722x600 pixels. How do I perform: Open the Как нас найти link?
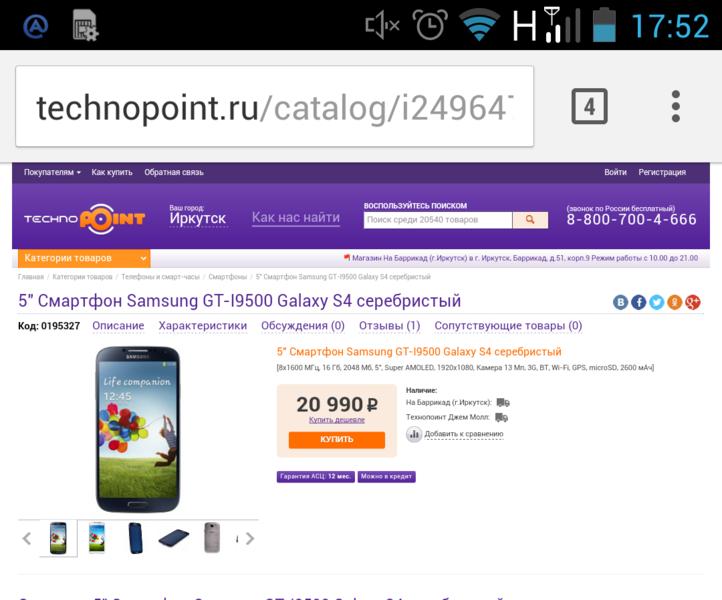pyautogui.click(x=296, y=217)
